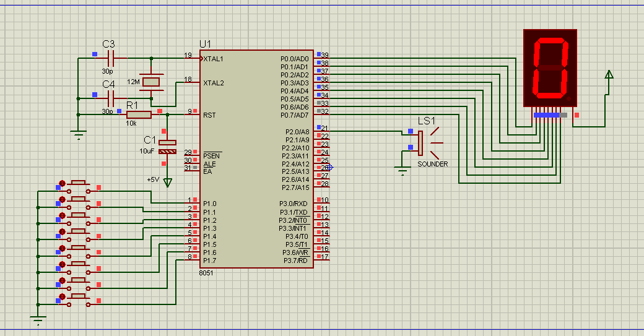
Task: Click the push button wired to P1.2
Action: tap(78, 219)
